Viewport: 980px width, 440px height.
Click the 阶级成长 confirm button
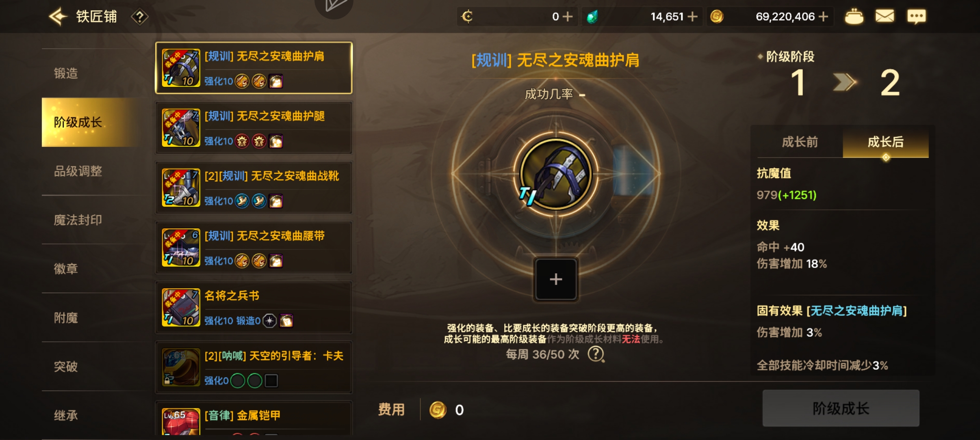tap(841, 408)
